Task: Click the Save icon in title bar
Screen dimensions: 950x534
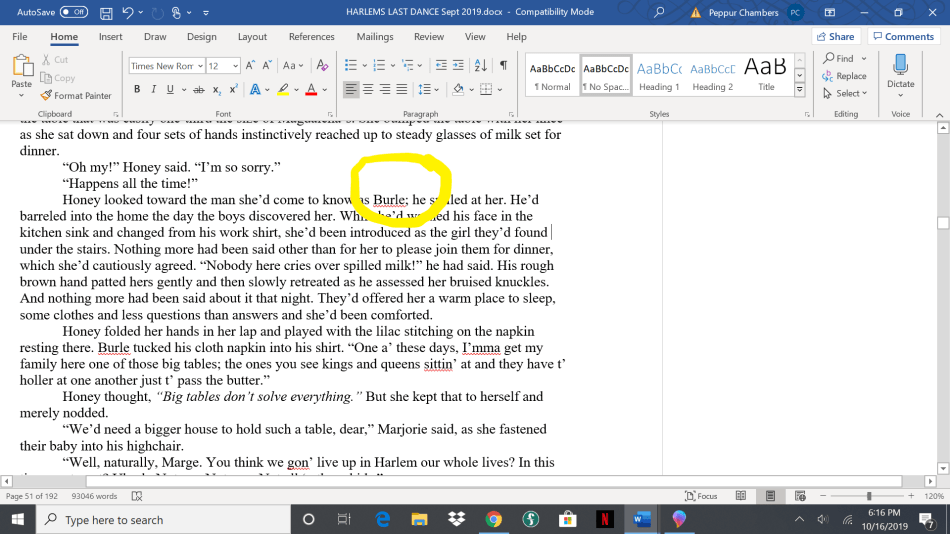Action: pos(106,12)
